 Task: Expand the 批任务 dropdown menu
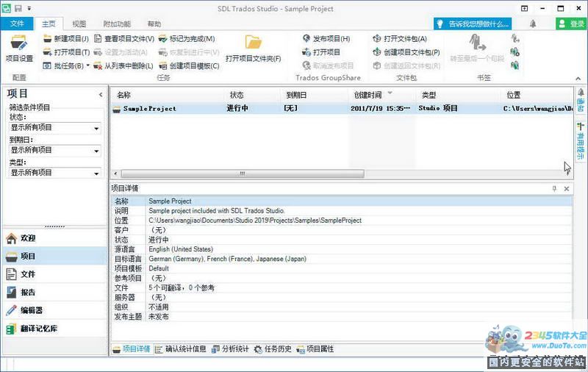pyautogui.click(x=87, y=66)
